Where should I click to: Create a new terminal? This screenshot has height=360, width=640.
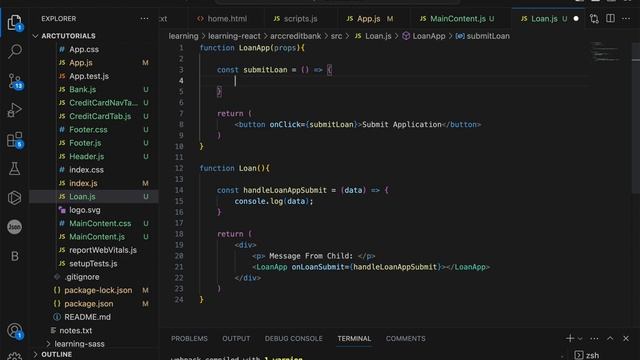point(570,338)
